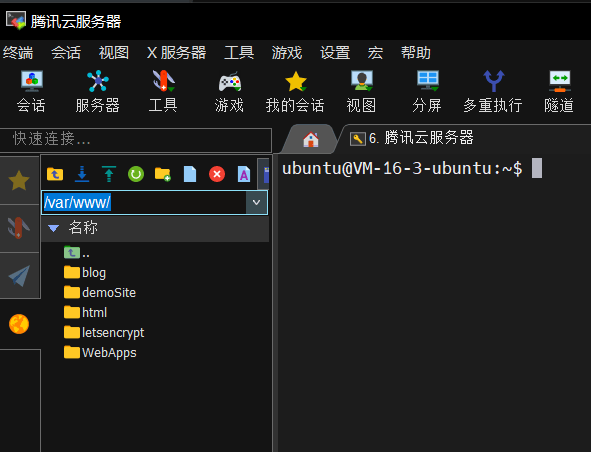This screenshot has width=591, height=452.
Task: Expand the path history dropdown arrow
Action: (257, 202)
